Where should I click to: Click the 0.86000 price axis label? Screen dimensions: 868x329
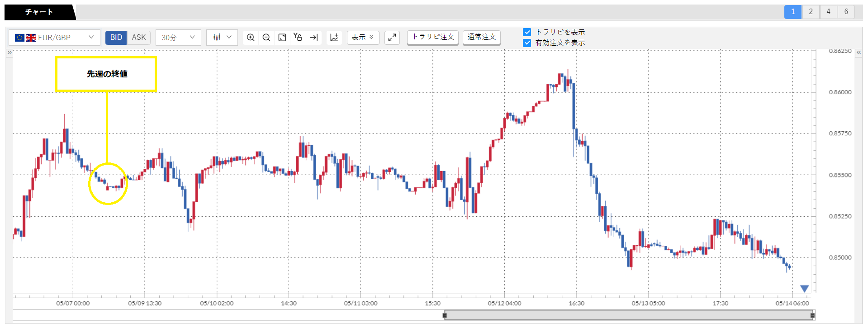[840, 92]
